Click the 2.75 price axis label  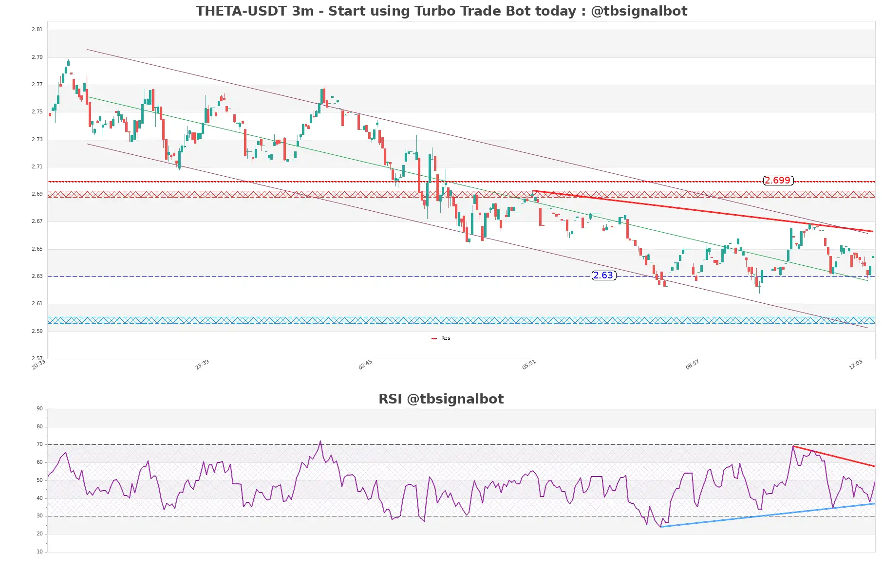[x=37, y=112]
